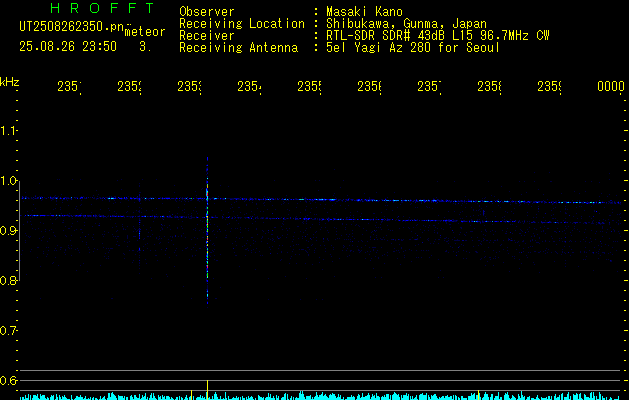Click the 1.0 kHz frequency axis label
Screen dimensions: 629x400
(8, 181)
